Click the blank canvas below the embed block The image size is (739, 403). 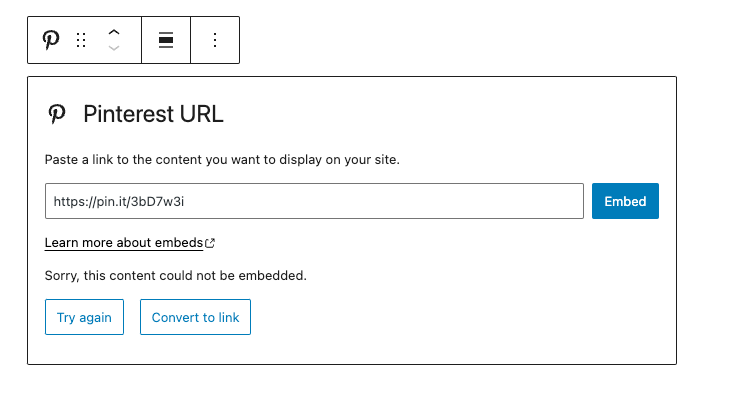pos(350,385)
